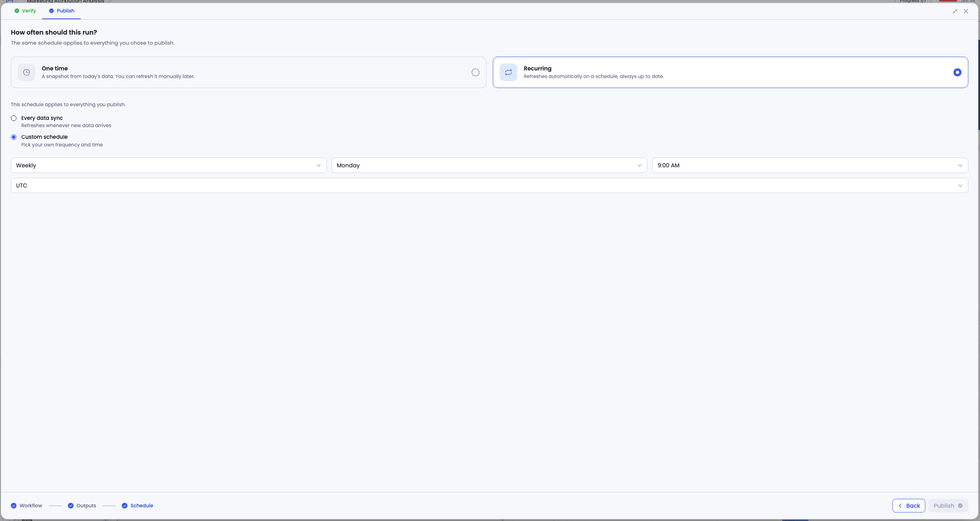
Task: Switch to the Verify tab
Action: coord(25,11)
